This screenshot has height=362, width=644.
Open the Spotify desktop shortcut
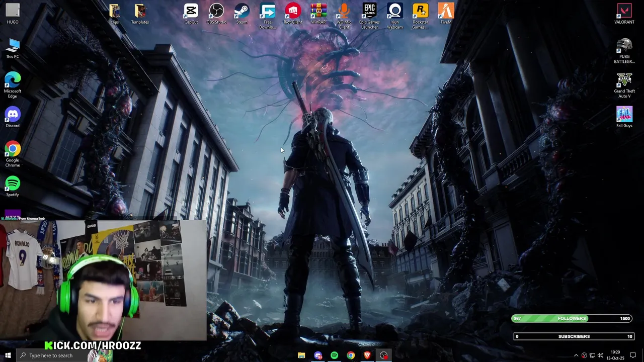(13, 187)
